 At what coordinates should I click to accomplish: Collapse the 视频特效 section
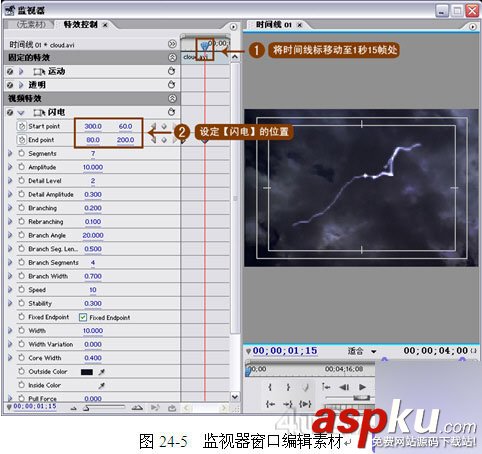pyautogui.click(x=172, y=98)
